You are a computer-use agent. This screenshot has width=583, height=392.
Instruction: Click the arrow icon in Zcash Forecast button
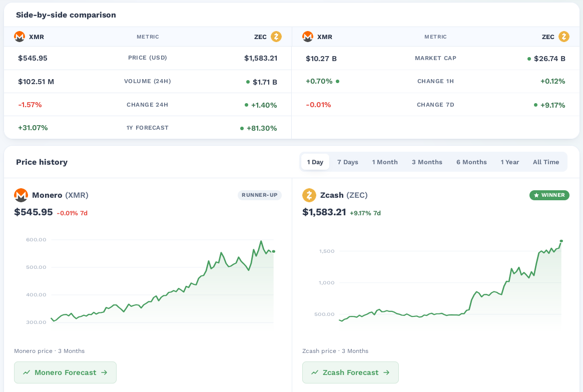[386, 372]
